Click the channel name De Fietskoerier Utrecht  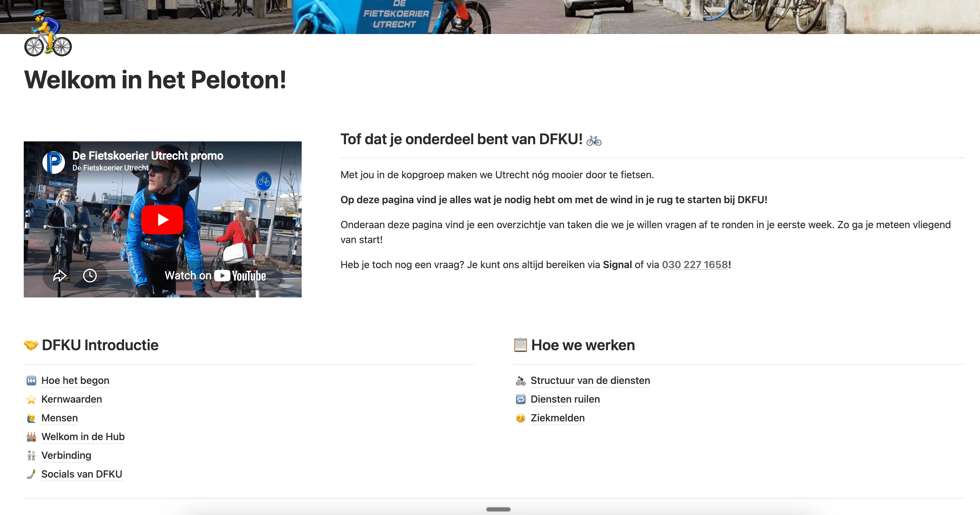[110, 168]
